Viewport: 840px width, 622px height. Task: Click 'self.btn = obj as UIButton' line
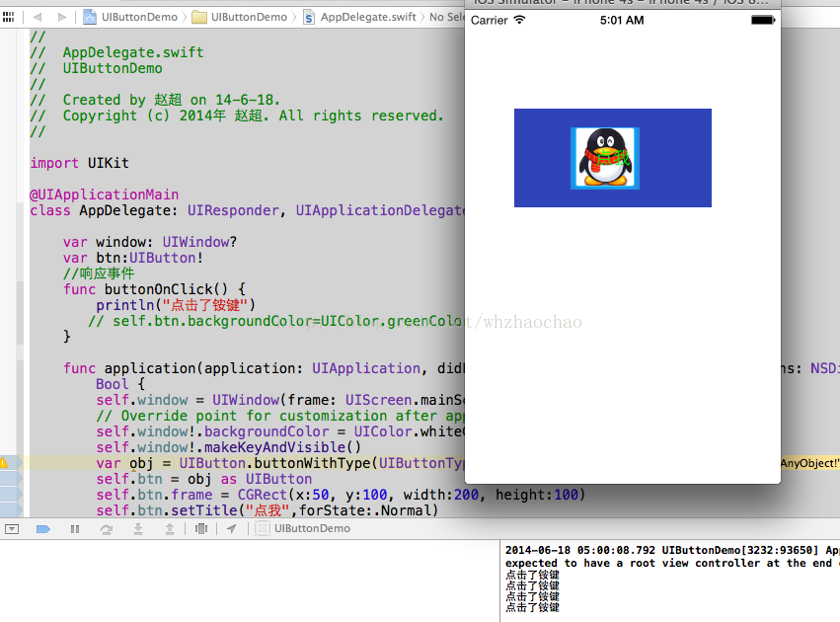pyautogui.click(x=204, y=479)
